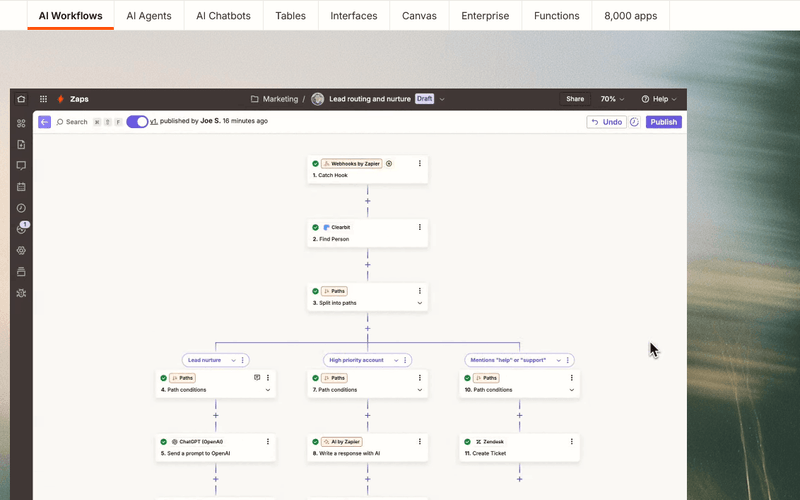Add a step below Catch Hook
Screen dimensions: 800x500
(x=367, y=201)
